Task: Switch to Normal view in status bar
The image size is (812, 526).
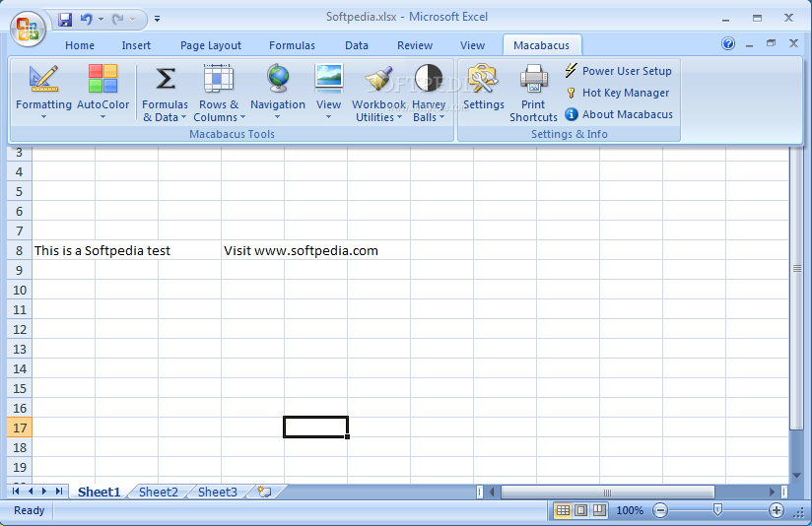Action: pyautogui.click(x=563, y=510)
